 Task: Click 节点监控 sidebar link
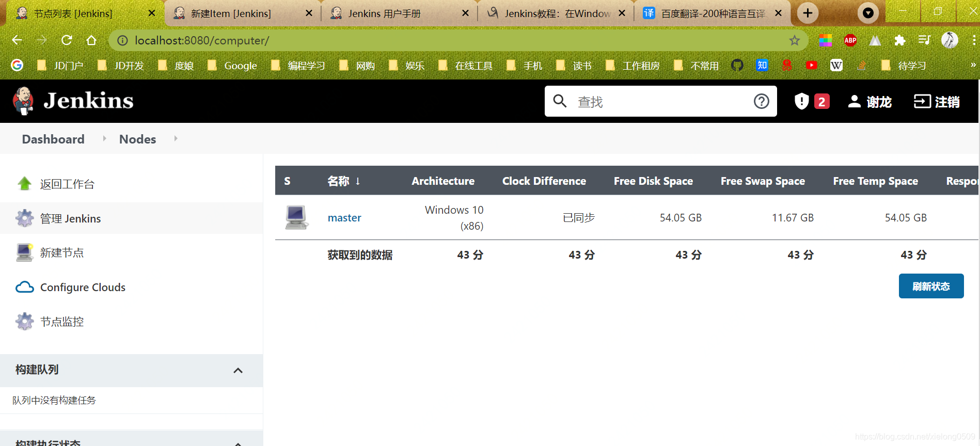point(62,322)
